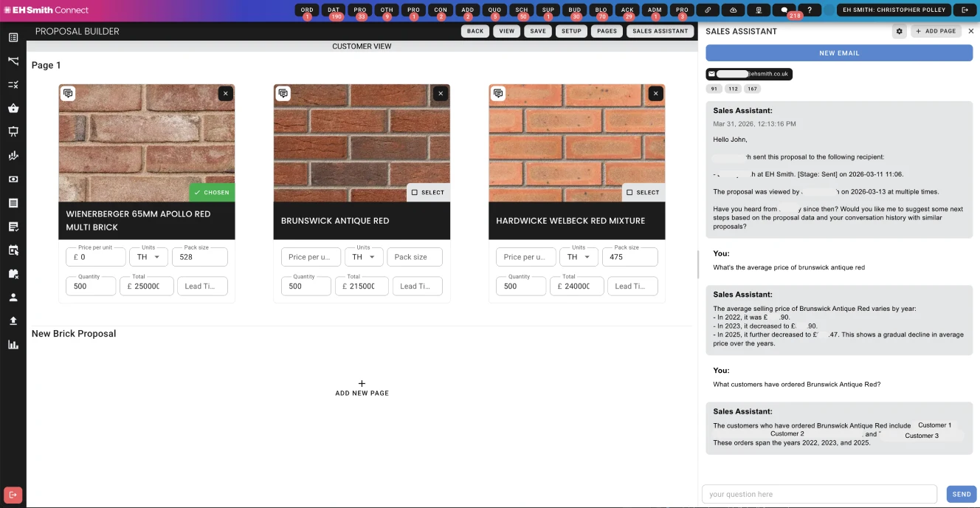980x508 pixels.
Task: Open the trend chart icon in left sidebar
Action: click(x=13, y=156)
